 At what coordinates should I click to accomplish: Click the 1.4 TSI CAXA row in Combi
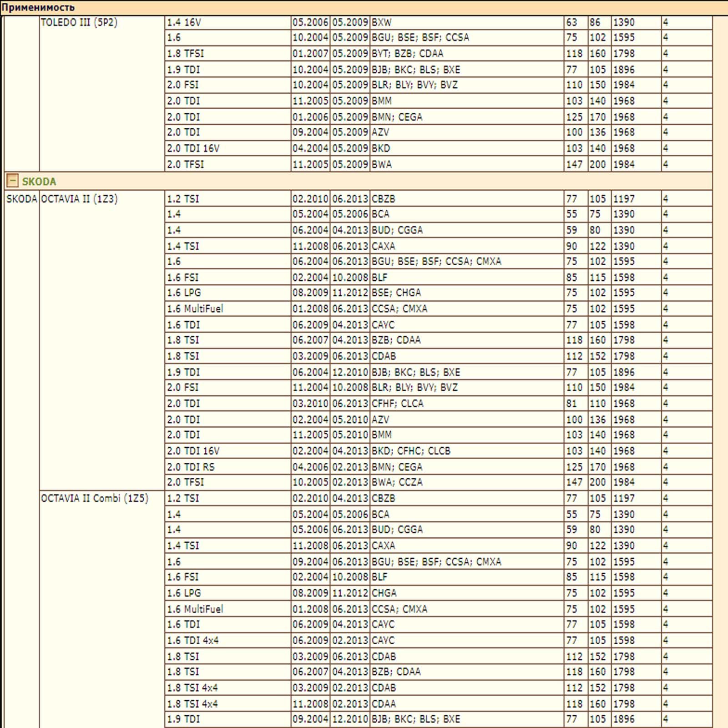pos(439,546)
